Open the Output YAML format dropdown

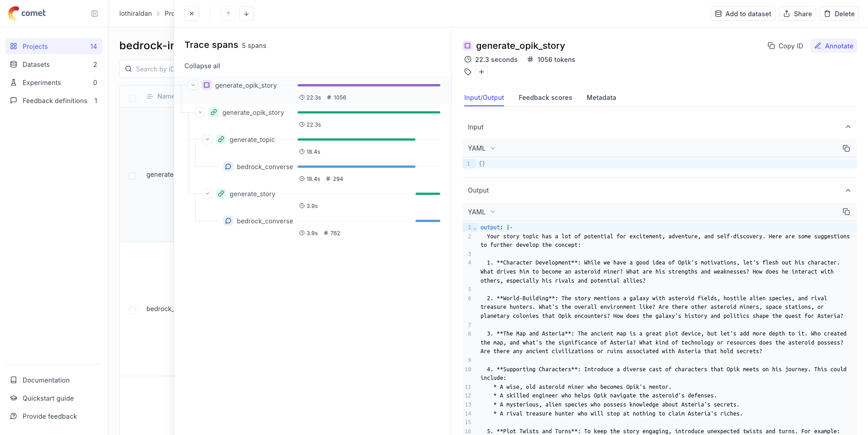pyautogui.click(x=481, y=212)
